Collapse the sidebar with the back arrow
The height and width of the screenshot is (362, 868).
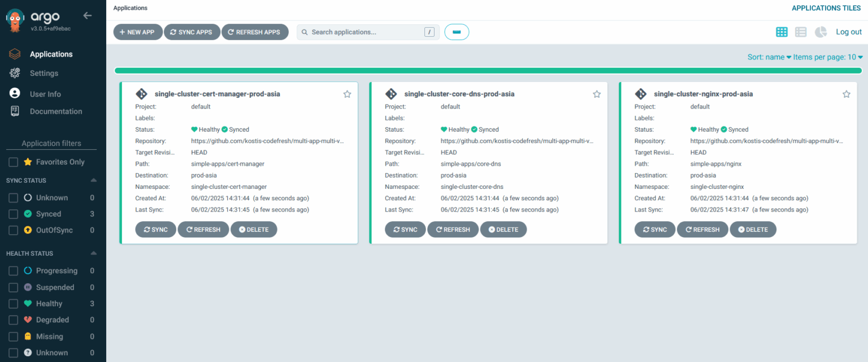pyautogui.click(x=87, y=16)
